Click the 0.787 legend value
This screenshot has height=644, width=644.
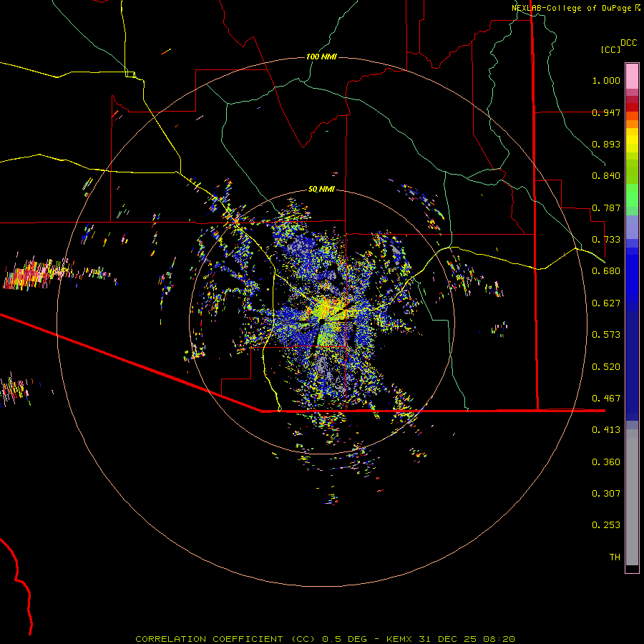point(606,208)
